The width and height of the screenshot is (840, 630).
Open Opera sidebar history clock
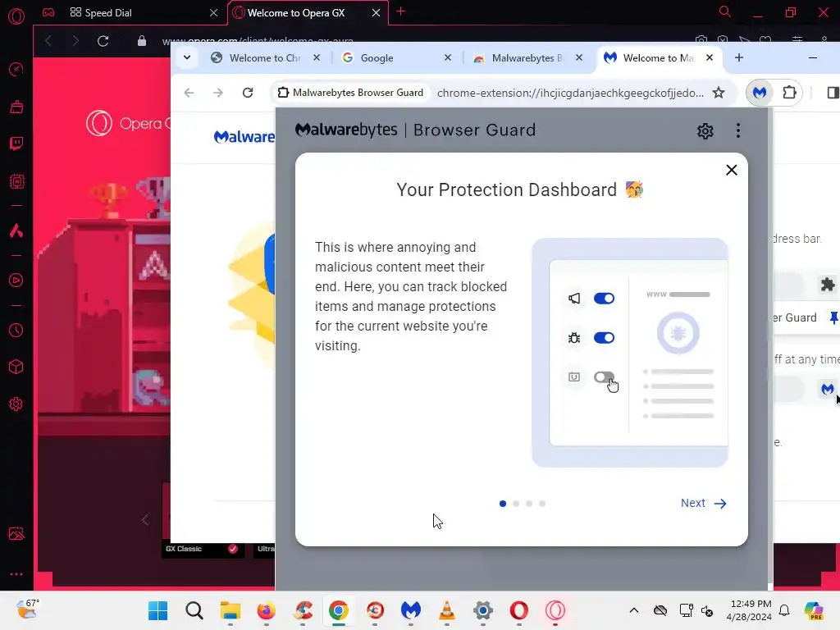(x=16, y=330)
